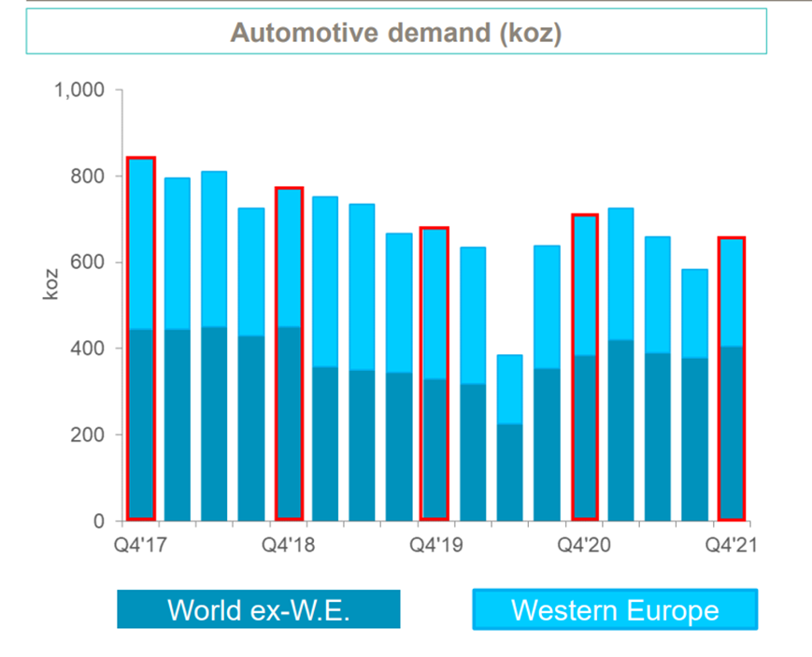Screen dimensions: 812x657
Task: Click the World ex-W.E. segment of Q4'17 bar
Action: (140, 425)
